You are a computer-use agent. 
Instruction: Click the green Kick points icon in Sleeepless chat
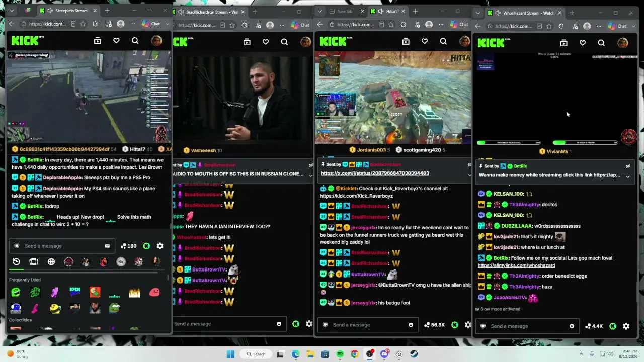tap(146, 246)
